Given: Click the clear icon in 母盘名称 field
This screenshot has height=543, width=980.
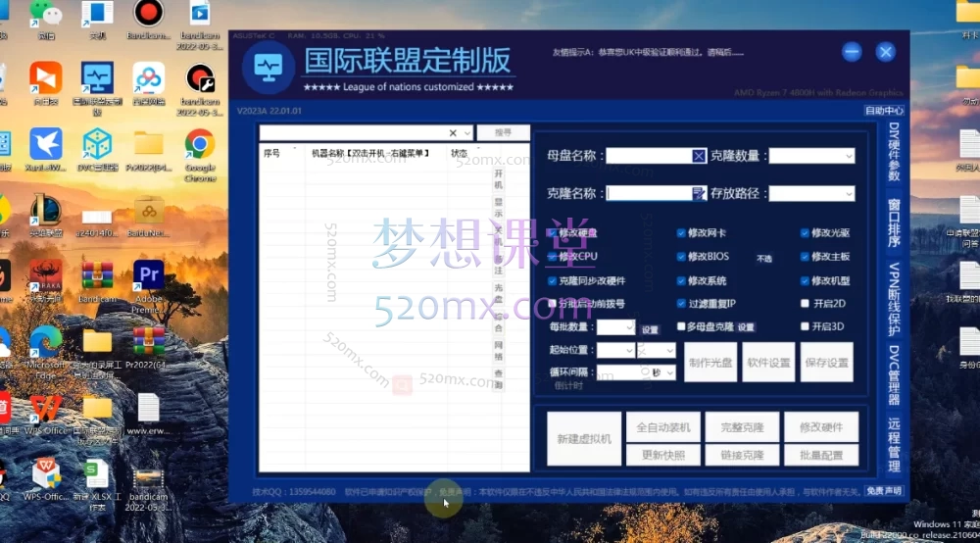Looking at the screenshot, I should coord(699,156).
